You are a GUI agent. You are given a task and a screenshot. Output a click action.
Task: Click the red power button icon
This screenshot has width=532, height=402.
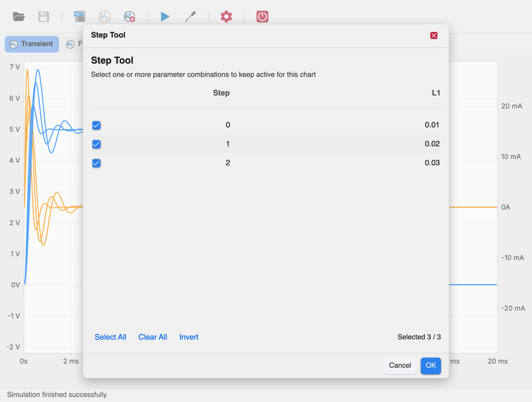pos(262,17)
